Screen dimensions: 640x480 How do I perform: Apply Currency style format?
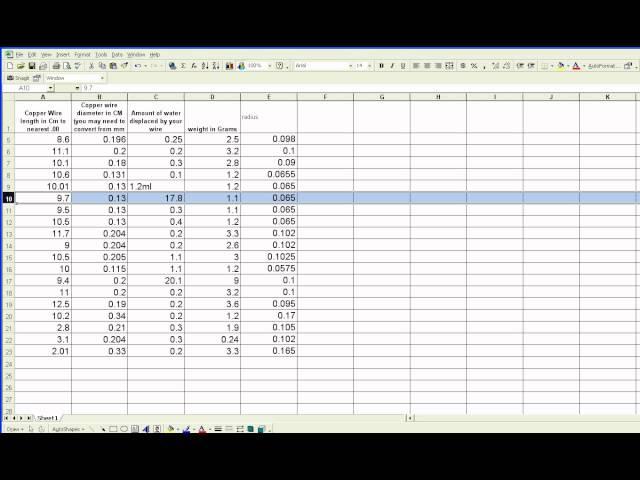[x=463, y=66]
